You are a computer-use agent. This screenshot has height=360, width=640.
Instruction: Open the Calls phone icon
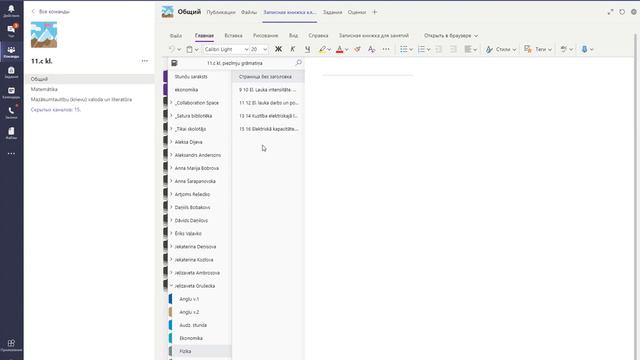11,112
